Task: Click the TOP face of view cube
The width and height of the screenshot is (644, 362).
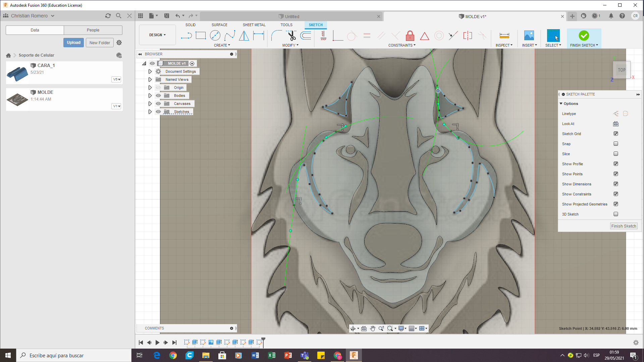Action: pos(622,70)
